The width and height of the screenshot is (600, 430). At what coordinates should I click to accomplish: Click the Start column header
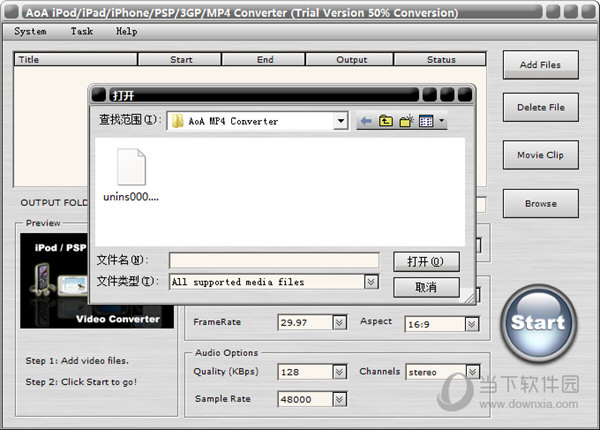(179, 60)
